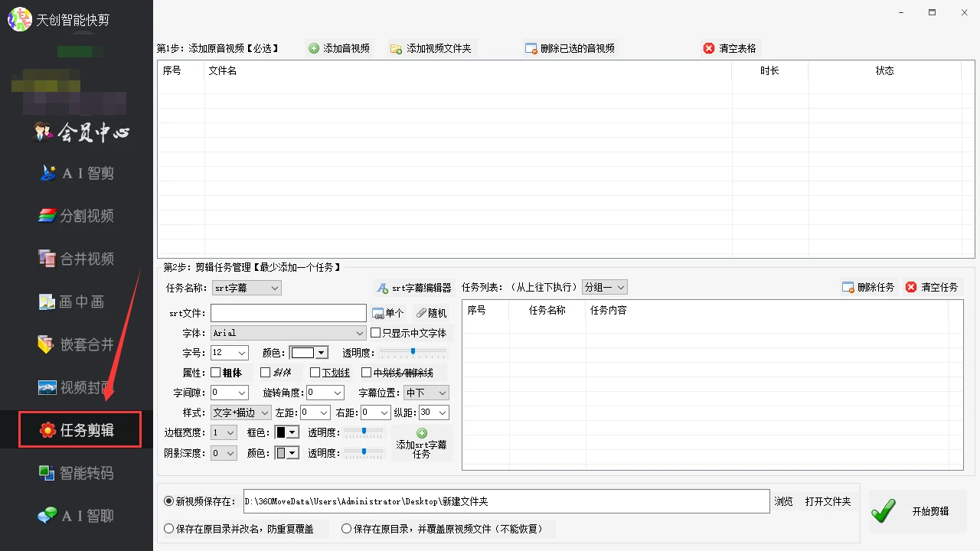Click 浏览 browse button
980x551 pixels.
coord(783,501)
